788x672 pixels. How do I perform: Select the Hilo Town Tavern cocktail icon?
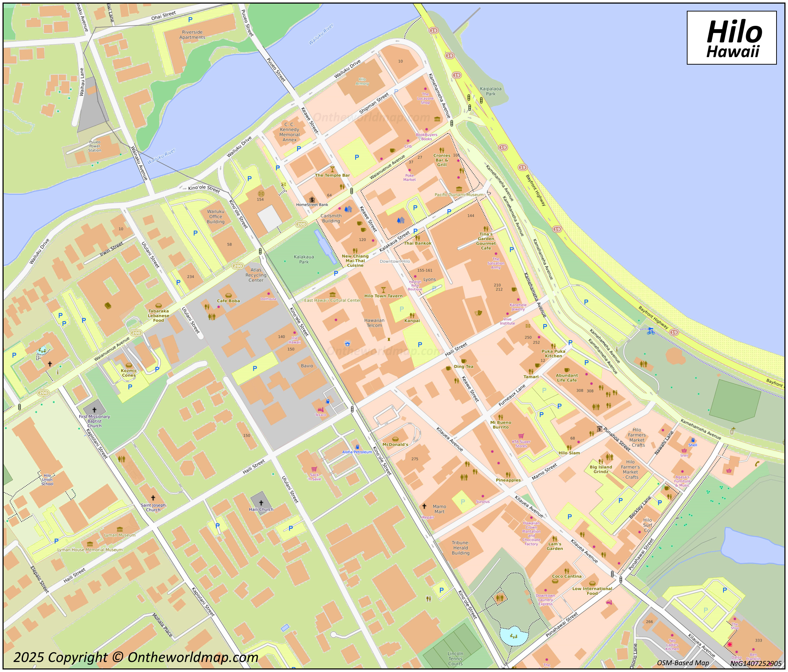coord(383,290)
